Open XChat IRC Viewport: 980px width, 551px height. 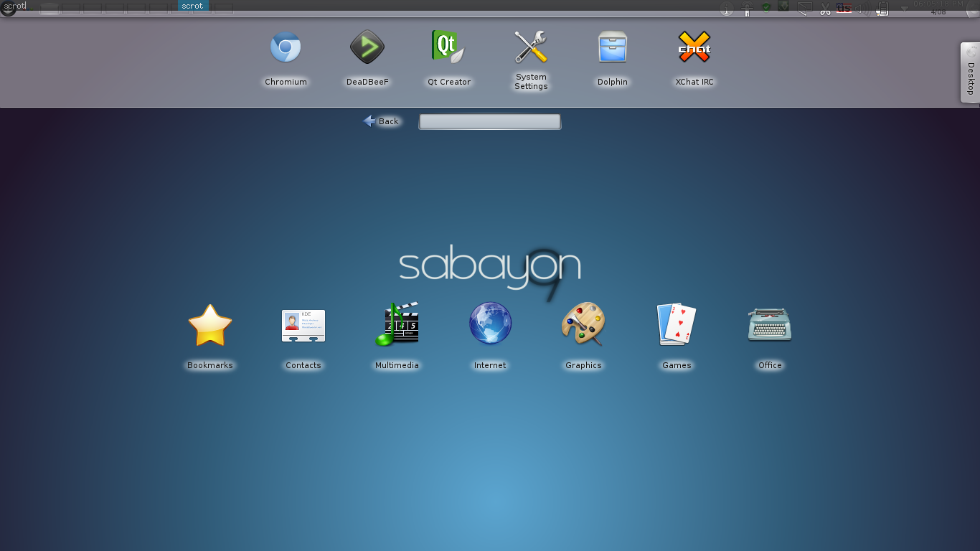coord(694,59)
